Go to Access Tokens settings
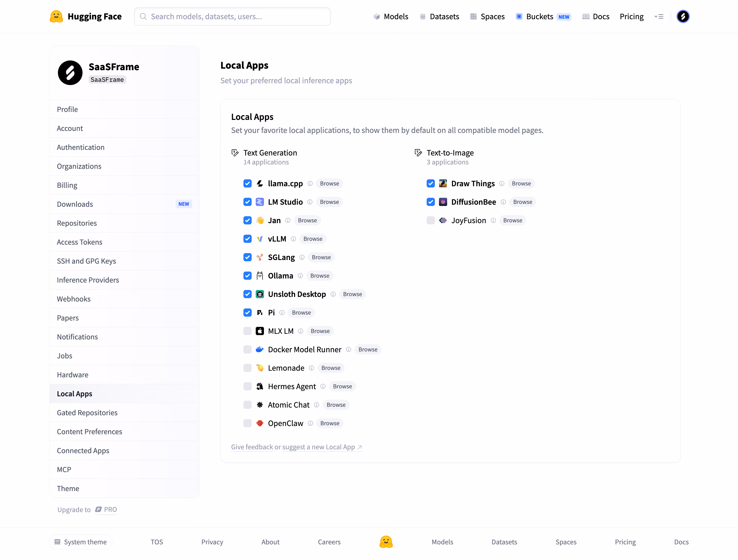 [x=125, y=242]
